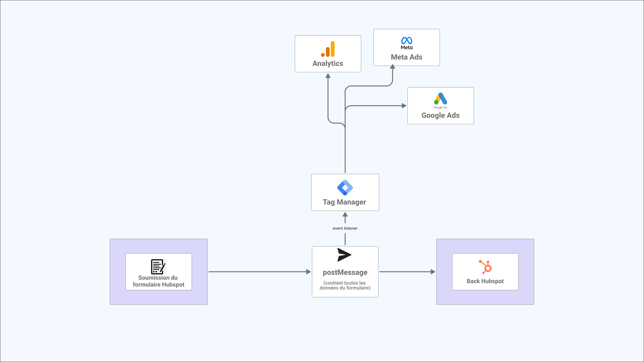The height and width of the screenshot is (362, 644).
Task: Click the Google Ads logo icon
Action: coord(440,99)
